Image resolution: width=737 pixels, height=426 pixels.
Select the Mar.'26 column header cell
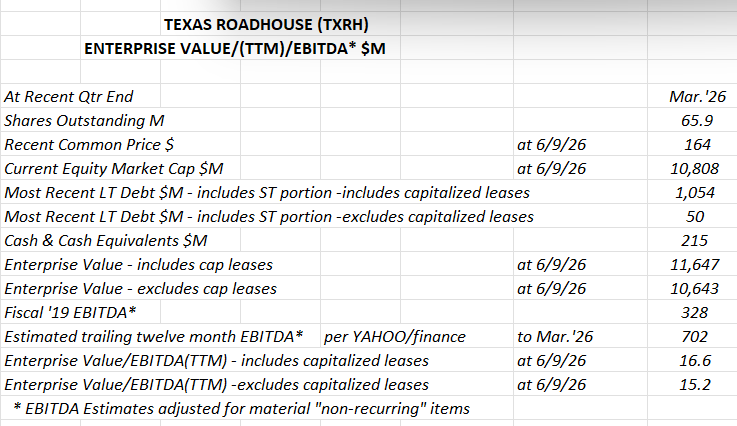(698, 96)
